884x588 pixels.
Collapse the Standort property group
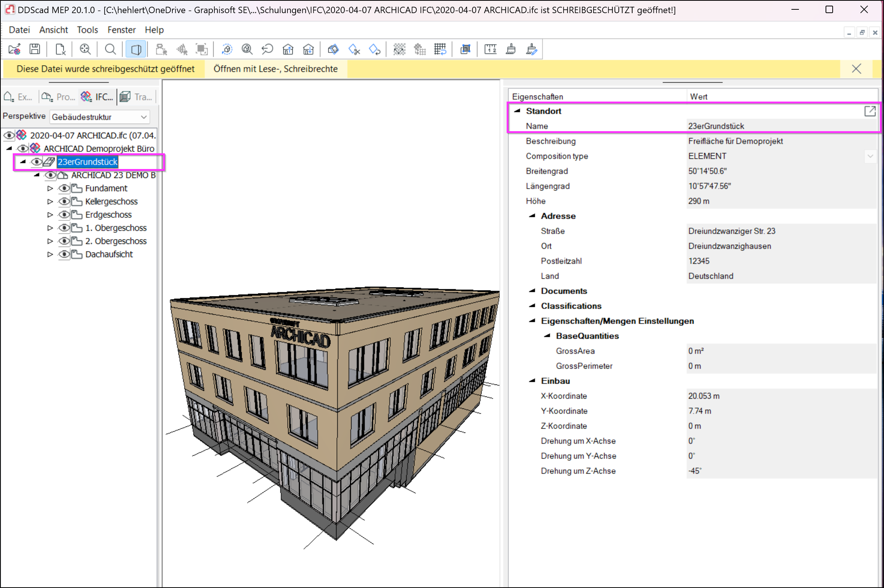(x=518, y=111)
